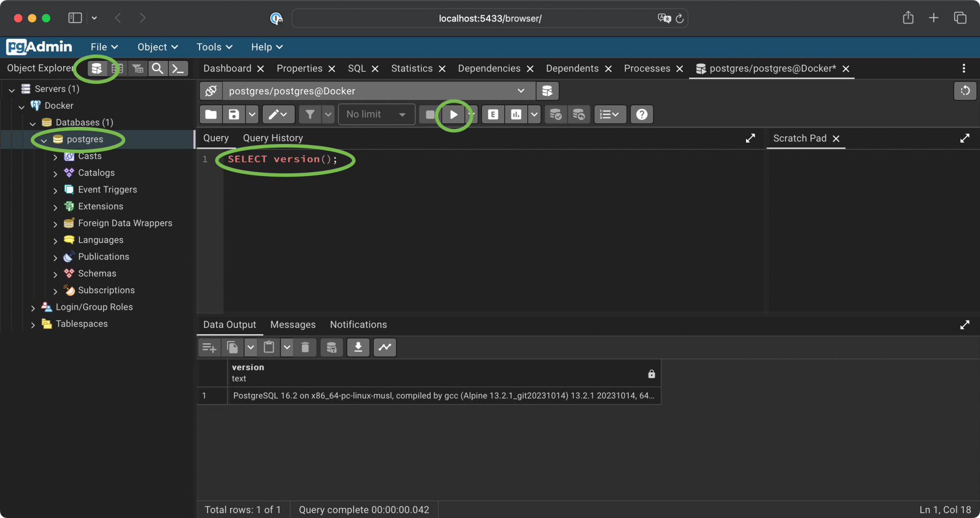Stop the running query with stop button
This screenshot has height=518, width=980.
pos(430,114)
